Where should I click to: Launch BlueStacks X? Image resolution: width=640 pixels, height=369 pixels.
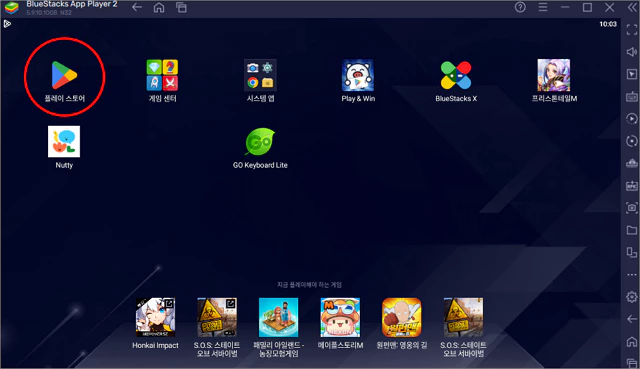[456, 75]
